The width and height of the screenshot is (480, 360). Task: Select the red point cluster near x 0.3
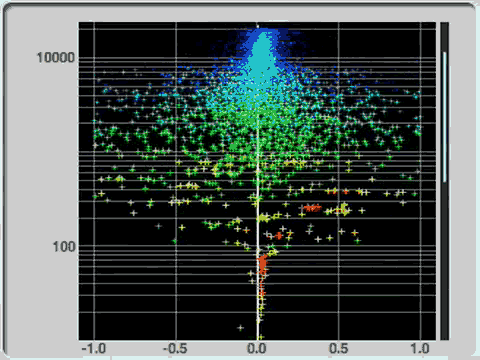click(312, 208)
